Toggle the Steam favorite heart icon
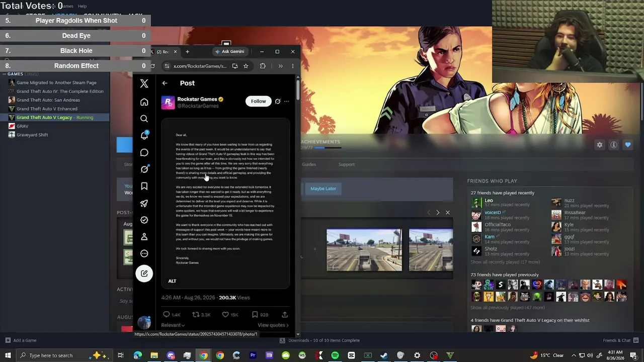644x362 pixels. tap(628, 145)
